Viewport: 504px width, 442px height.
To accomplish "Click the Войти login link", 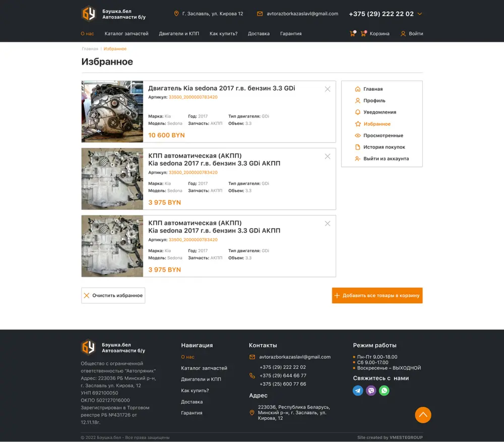I will coord(416,33).
